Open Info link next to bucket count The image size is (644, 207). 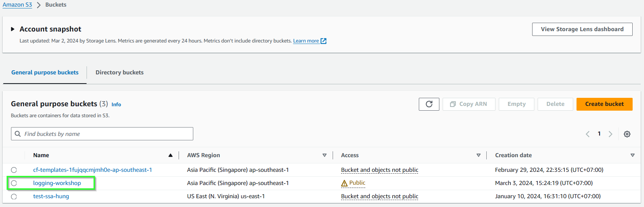[116, 104]
